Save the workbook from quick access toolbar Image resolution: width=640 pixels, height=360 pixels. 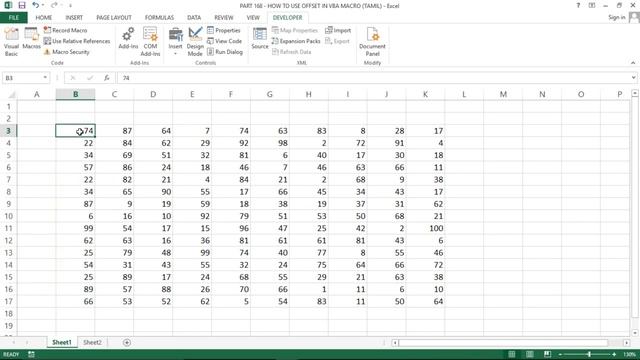tap(22, 5)
